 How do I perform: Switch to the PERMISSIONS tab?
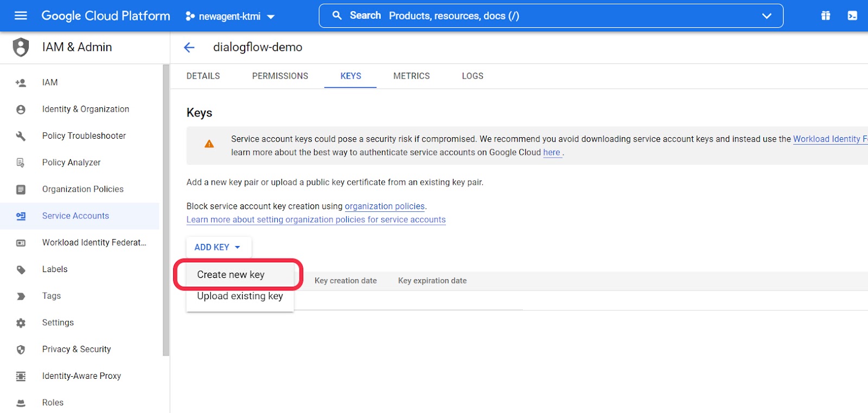coord(280,76)
